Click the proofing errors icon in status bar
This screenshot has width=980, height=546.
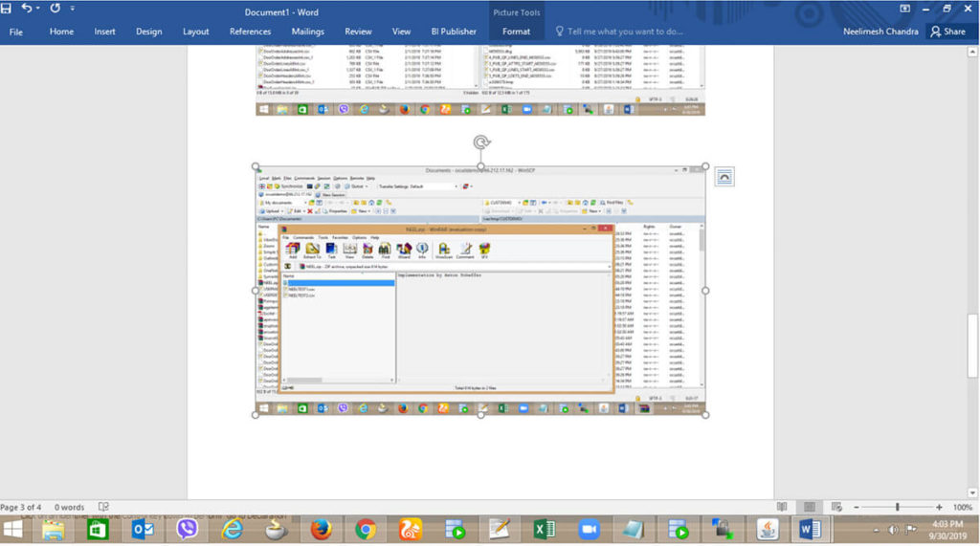pyautogui.click(x=103, y=507)
